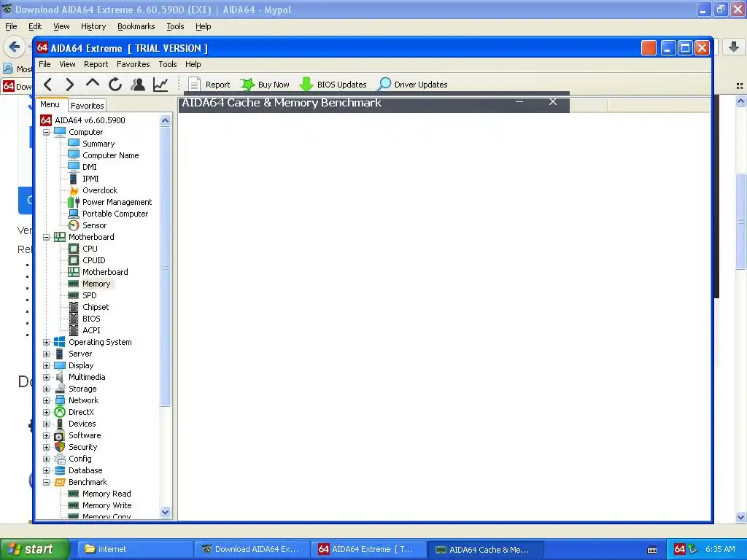Expand the Network tree node
Viewport: 747px width, 560px height.
[46, 400]
